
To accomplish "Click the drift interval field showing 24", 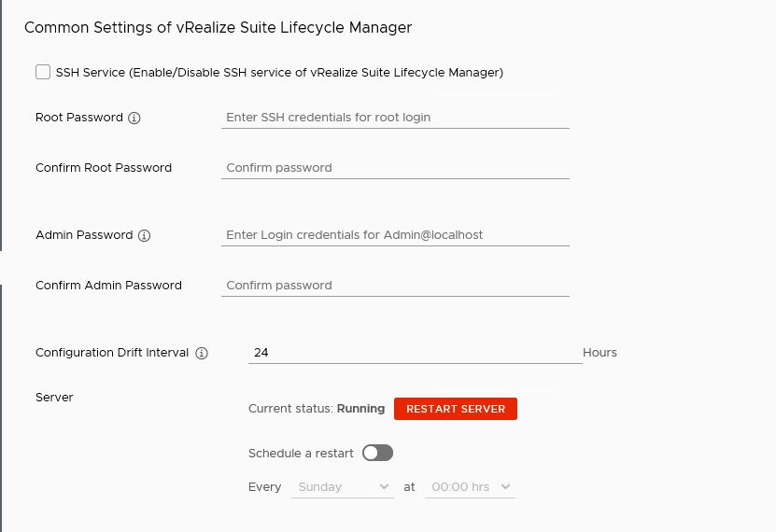I will [415, 353].
